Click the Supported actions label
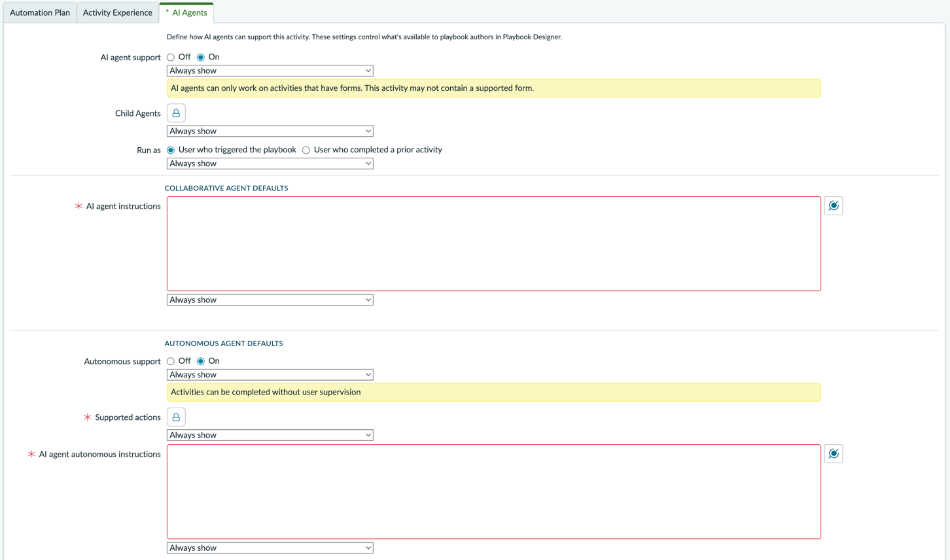 (x=128, y=417)
